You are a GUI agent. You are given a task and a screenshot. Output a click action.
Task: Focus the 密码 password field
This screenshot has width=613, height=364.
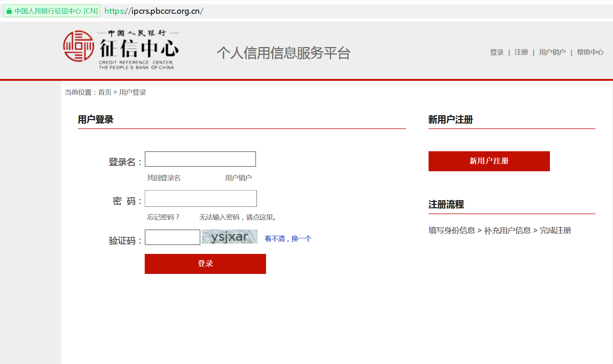tap(200, 199)
